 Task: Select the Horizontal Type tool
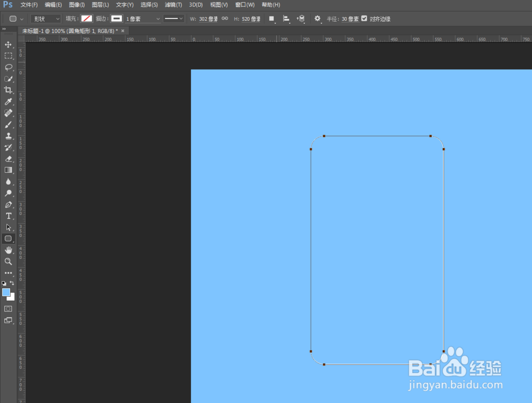(8, 216)
